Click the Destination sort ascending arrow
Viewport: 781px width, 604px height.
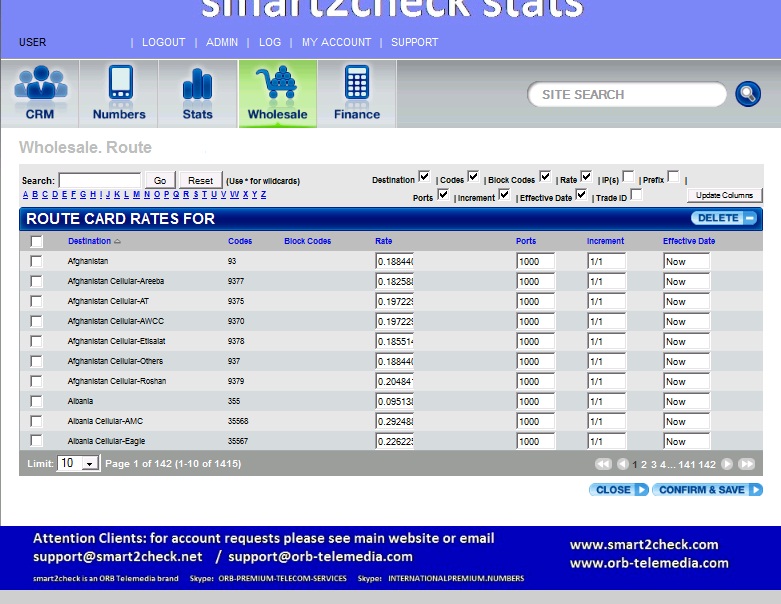point(117,242)
